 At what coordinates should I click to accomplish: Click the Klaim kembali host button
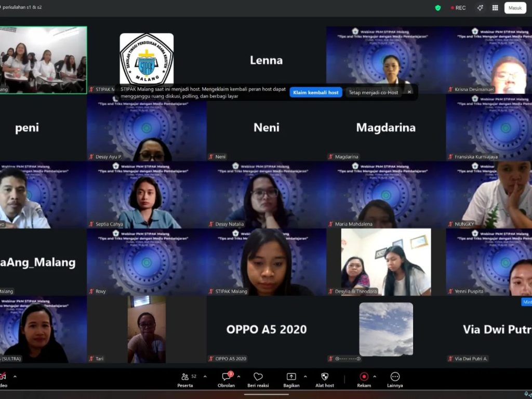tap(316, 92)
